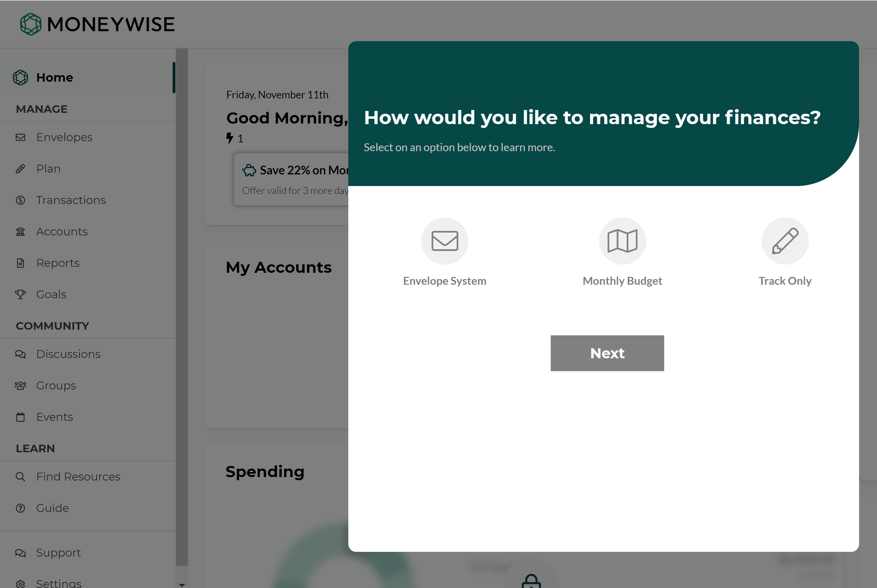Click the Accounts bank icon in sidebar

[x=20, y=232]
